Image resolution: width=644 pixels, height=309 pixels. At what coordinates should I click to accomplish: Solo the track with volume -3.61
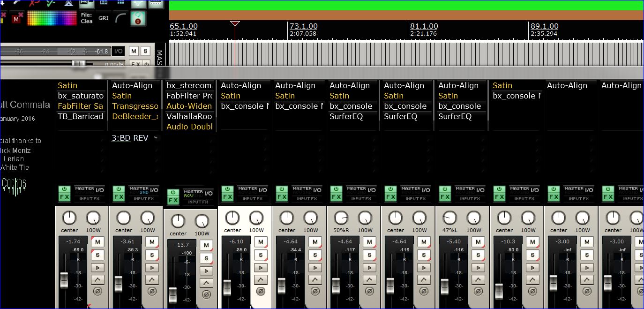pos(152,255)
